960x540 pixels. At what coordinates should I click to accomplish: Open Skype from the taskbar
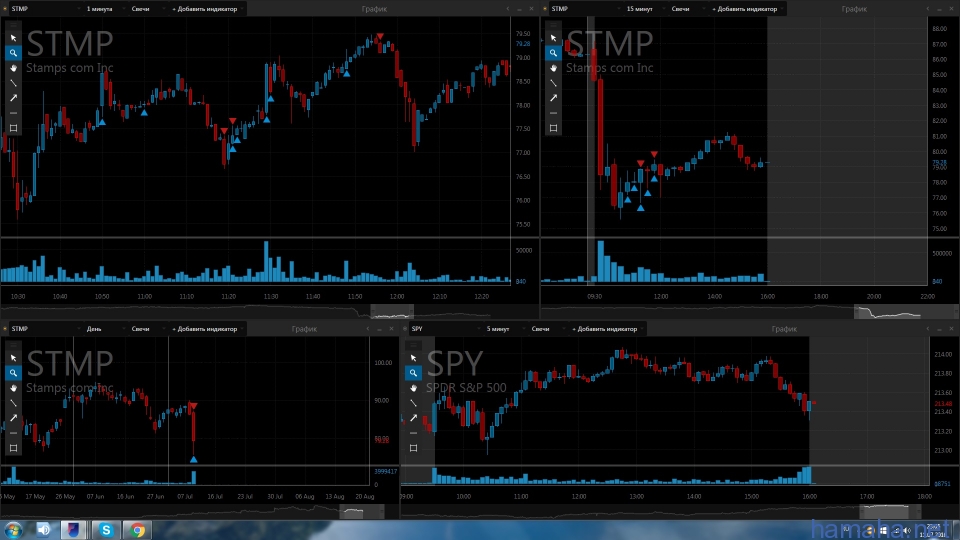[105, 530]
